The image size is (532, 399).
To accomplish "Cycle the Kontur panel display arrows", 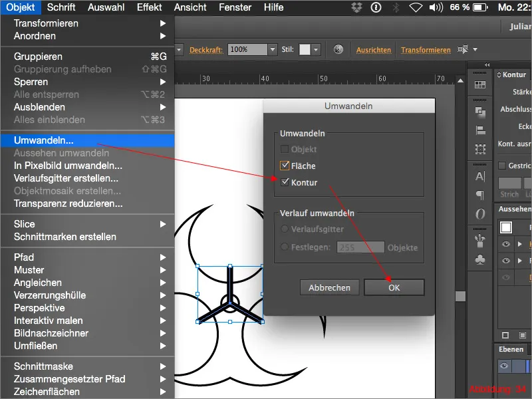I will [499, 74].
